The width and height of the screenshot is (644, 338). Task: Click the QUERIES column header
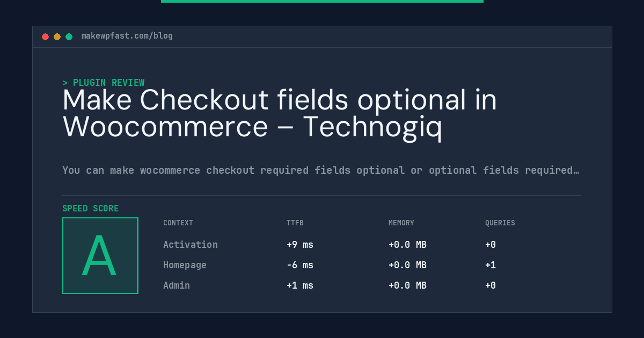500,223
